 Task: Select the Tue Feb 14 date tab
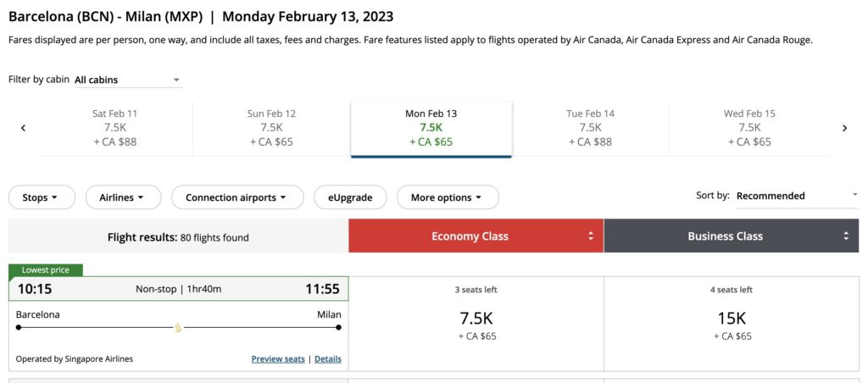click(590, 128)
